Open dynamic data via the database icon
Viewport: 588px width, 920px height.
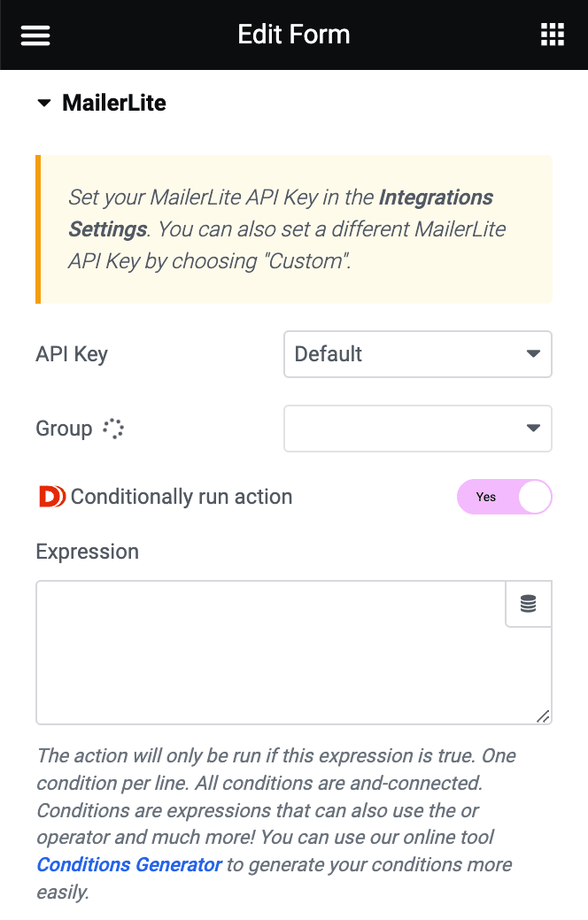tap(528, 603)
